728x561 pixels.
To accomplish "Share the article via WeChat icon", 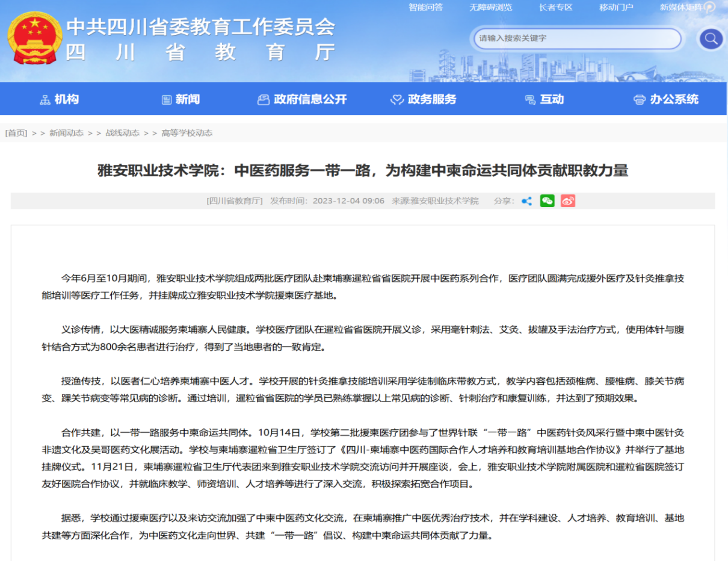I will (547, 201).
